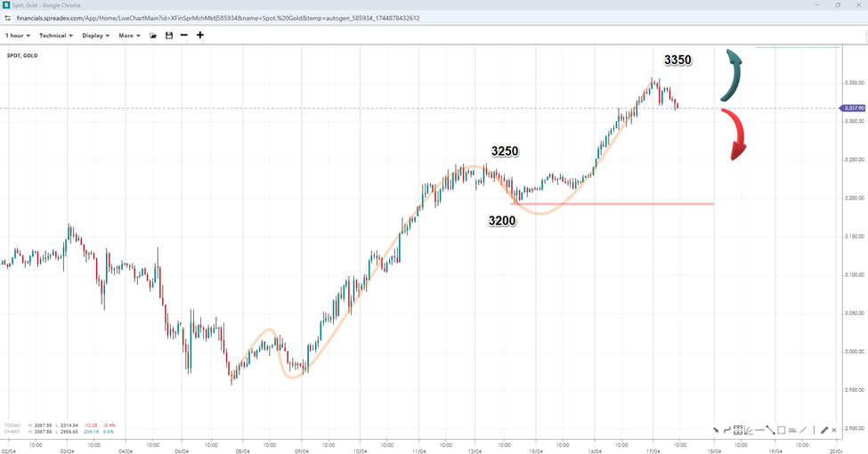Open the Display options dropdown
The width and height of the screenshot is (868, 454).
pos(95,36)
